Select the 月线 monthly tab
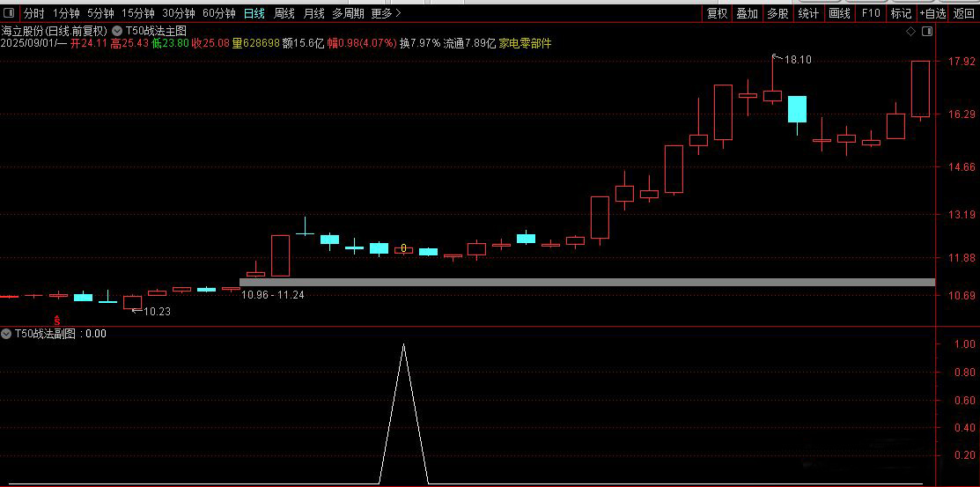980x487 pixels. [x=313, y=13]
